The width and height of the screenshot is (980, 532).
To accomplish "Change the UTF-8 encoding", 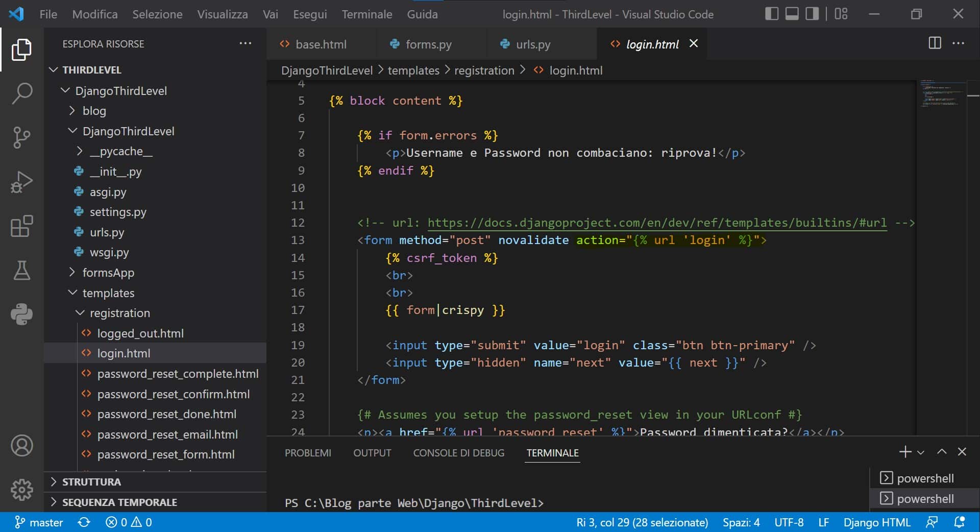I will pyautogui.click(x=789, y=522).
